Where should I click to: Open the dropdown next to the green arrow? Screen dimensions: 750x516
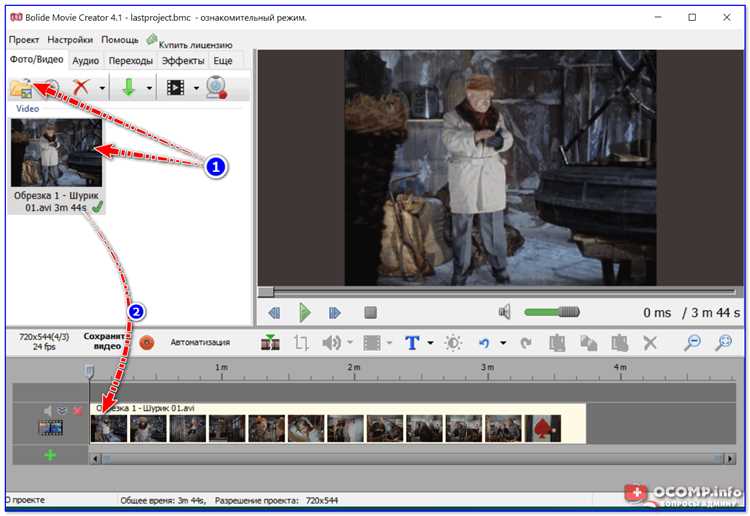(149, 88)
